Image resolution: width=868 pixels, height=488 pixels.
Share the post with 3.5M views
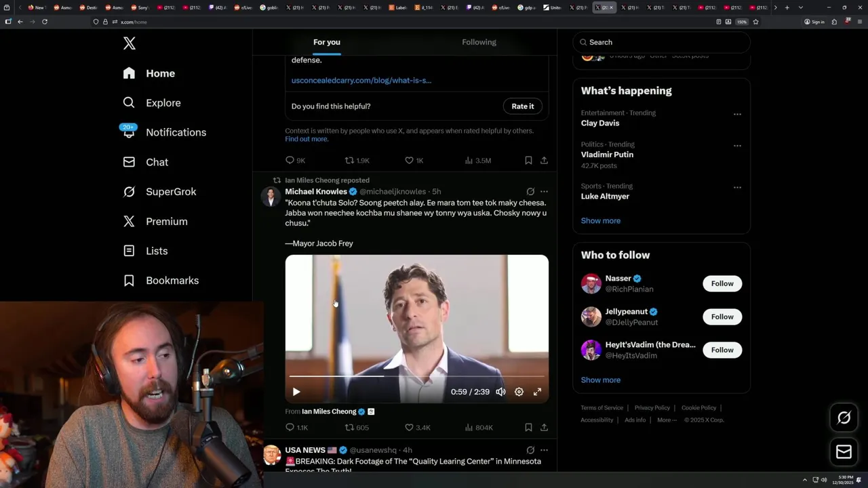click(x=544, y=161)
